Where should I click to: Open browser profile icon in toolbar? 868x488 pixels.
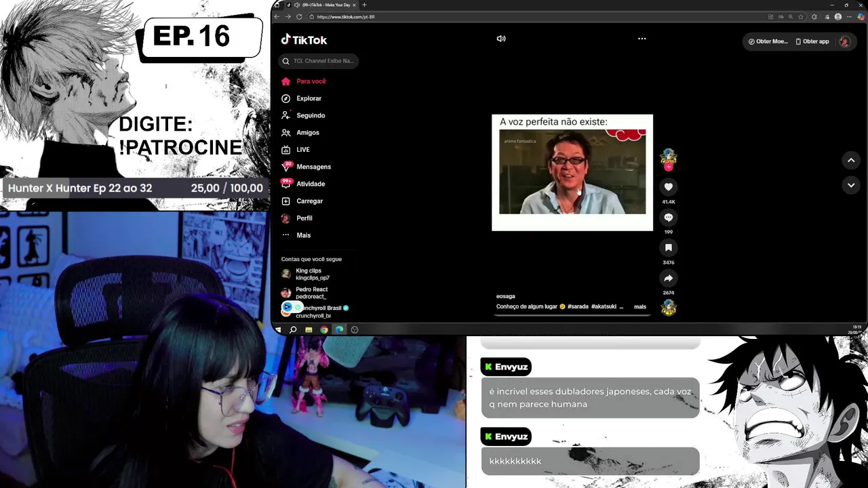(x=838, y=17)
